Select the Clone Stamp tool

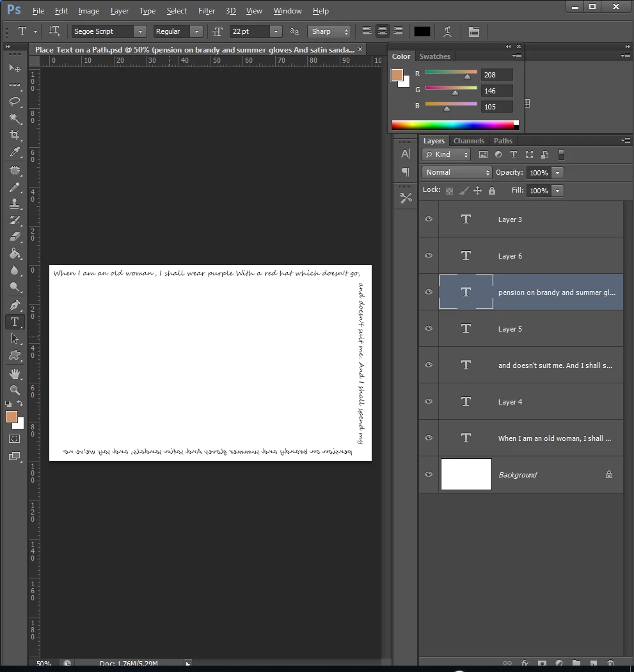15,204
